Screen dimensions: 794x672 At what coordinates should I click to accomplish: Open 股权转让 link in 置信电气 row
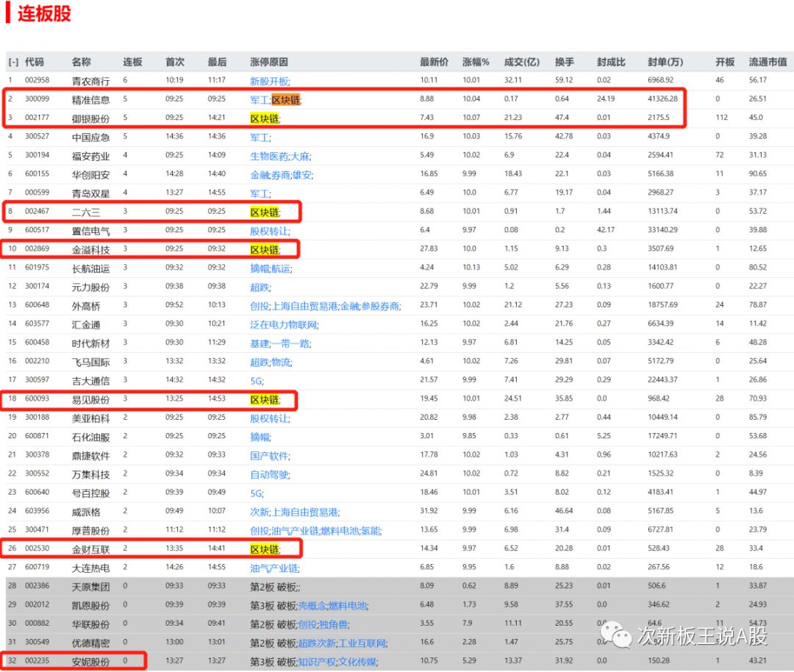click(x=270, y=231)
